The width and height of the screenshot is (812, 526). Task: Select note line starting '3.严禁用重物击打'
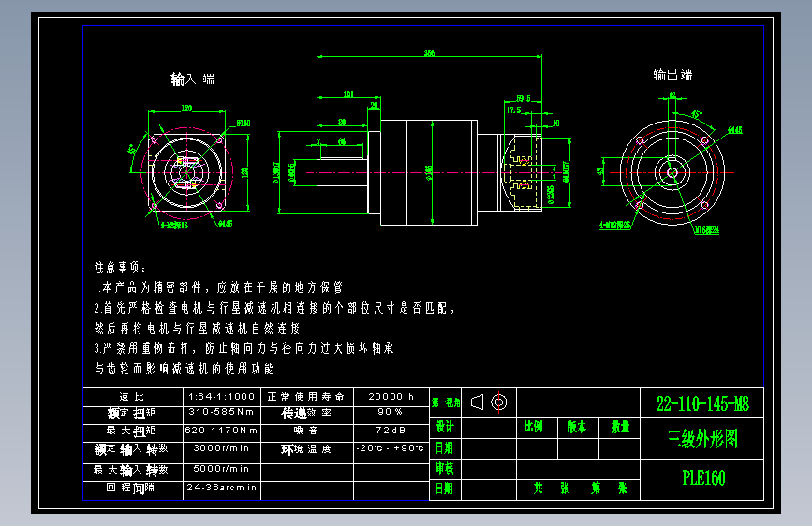(244, 348)
